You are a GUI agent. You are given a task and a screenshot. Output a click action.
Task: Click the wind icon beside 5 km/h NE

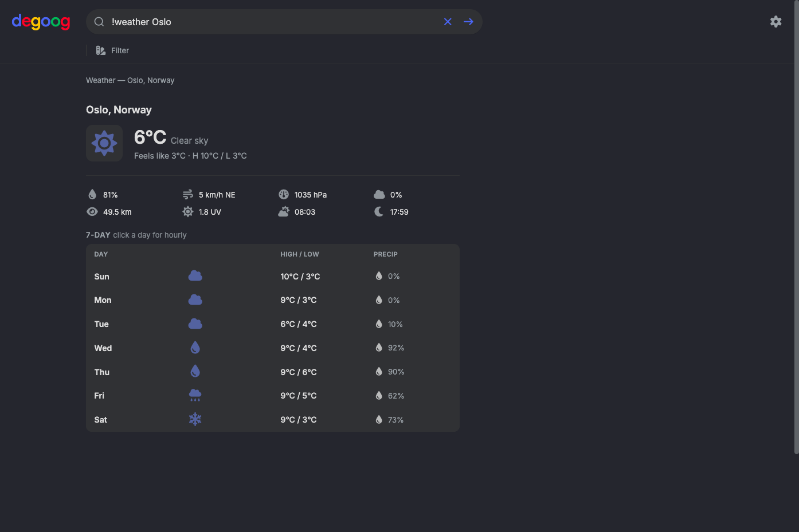[x=187, y=195]
